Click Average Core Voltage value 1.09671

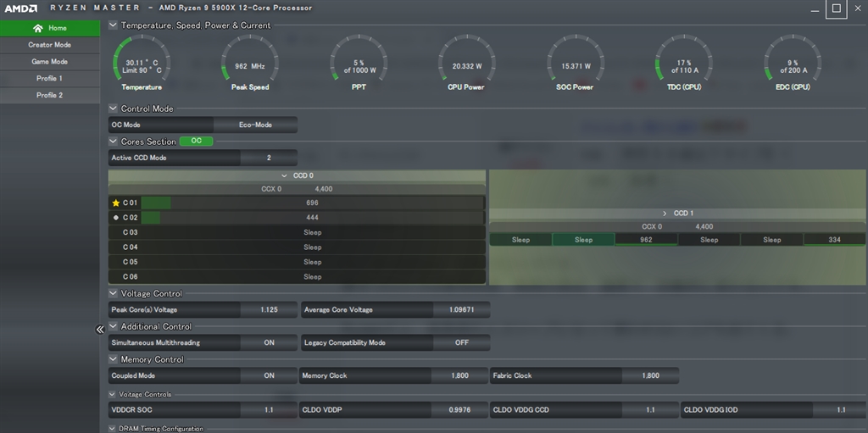pyautogui.click(x=462, y=310)
